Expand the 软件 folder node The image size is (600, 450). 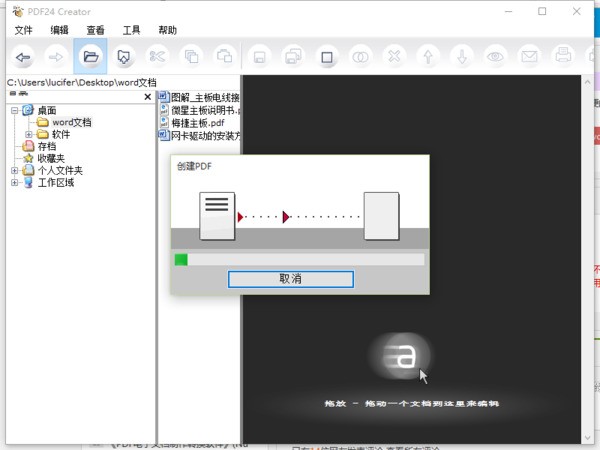coord(28,134)
